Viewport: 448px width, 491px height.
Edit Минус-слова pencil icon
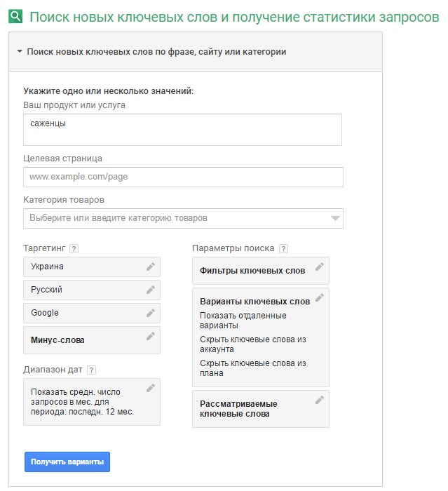click(x=151, y=336)
